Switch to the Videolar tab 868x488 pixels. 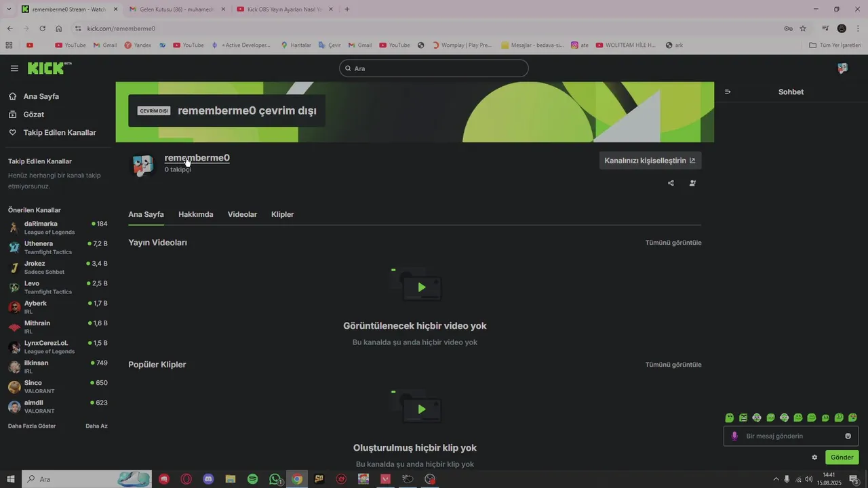tap(242, 214)
